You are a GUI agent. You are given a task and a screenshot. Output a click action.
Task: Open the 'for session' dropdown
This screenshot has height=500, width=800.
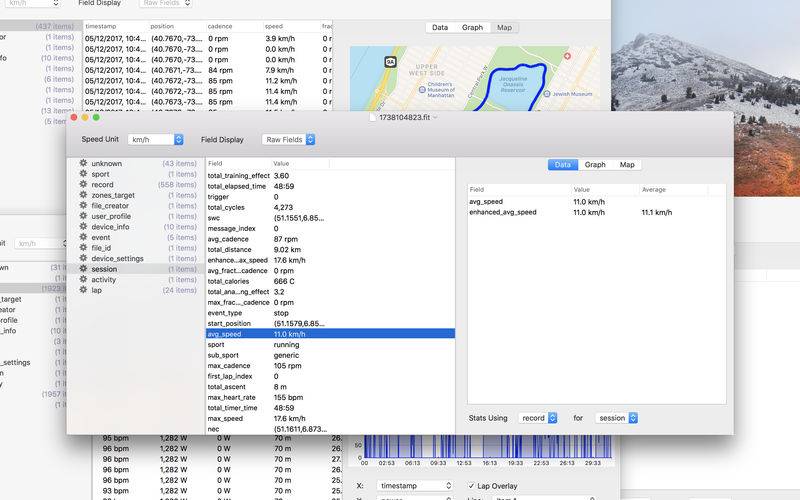click(x=616, y=418)
